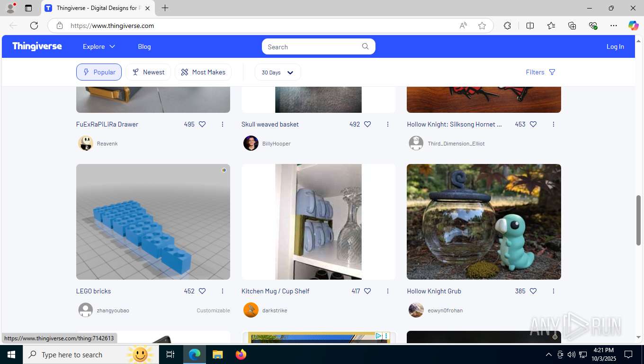Add this page to favorites

(482, 26)
